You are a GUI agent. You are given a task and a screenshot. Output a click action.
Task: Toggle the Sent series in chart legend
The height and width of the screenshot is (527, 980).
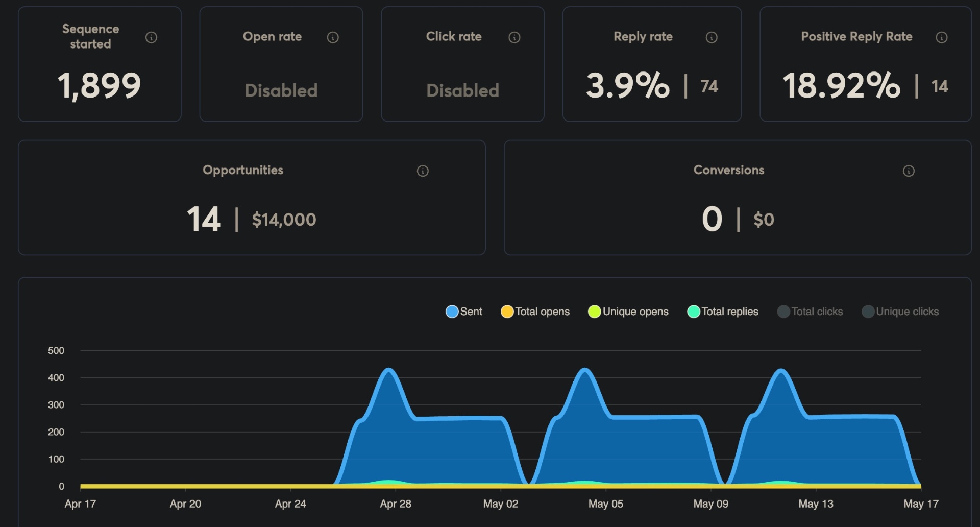pos(464,312)
